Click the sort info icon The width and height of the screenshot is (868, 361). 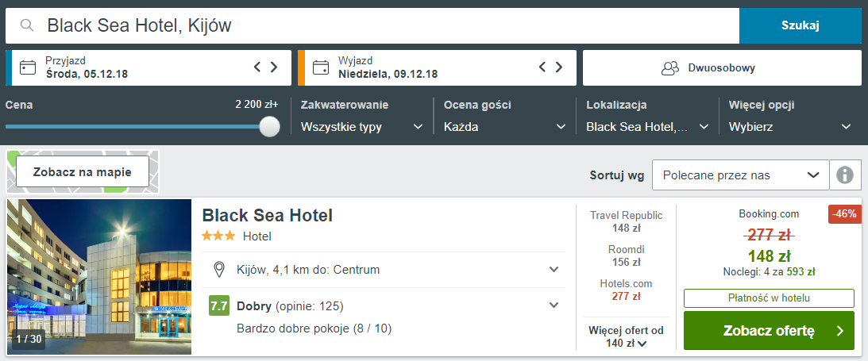(845, 175)
